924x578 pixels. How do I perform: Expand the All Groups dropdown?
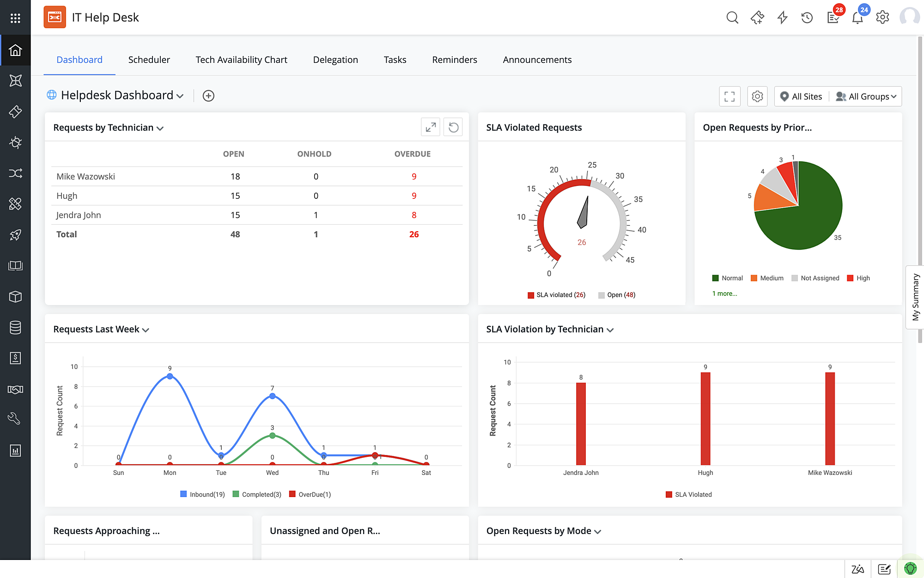(866, 96)
